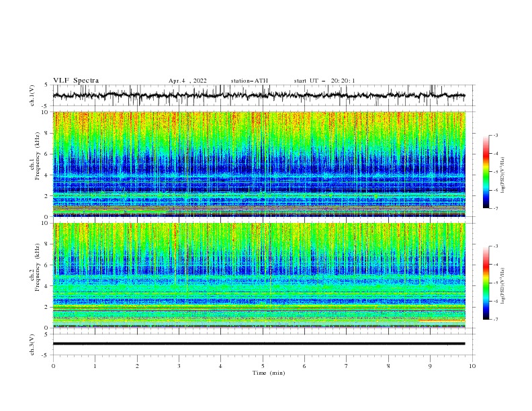The height and width of the screenshot is (411, 532).
Task: Click time axis tick label "6"
Action: click(x=304, y=366)
